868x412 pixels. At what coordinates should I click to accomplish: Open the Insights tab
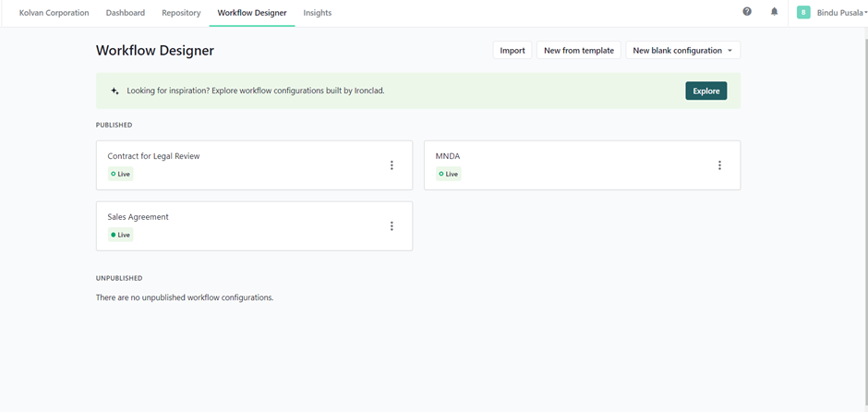pos(318,13)
